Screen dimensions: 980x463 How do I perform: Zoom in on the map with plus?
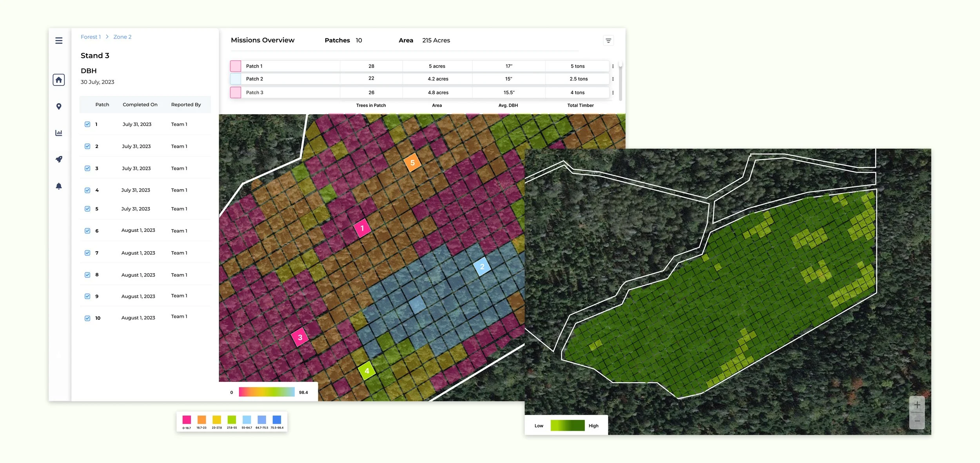coord(917,405)
